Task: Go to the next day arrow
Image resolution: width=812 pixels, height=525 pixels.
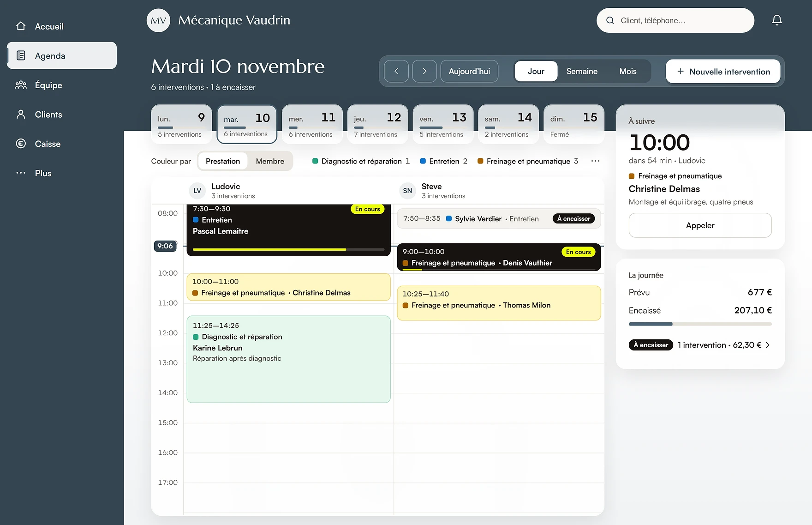Action: (424, 71)
